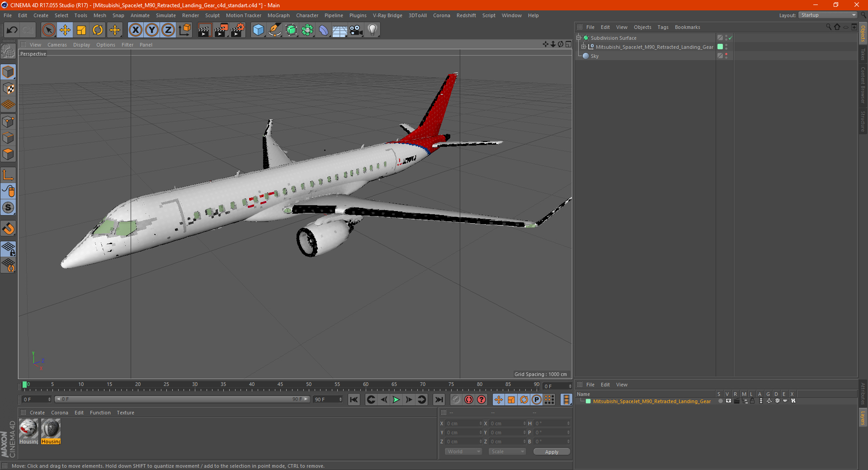The height and width of the screenshot is (470, 868).
Task: Click timeline frame 45 marker
Action: [x=280, y=385]
